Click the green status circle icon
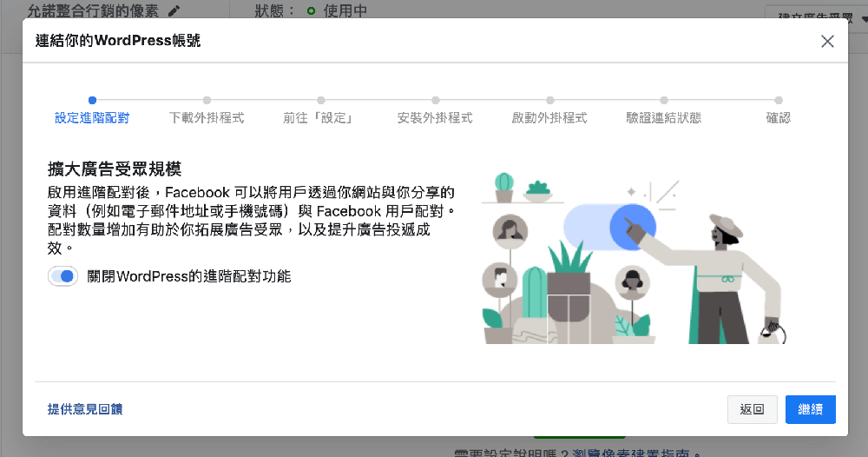This screenshot has width=868, height=457. 311,11
